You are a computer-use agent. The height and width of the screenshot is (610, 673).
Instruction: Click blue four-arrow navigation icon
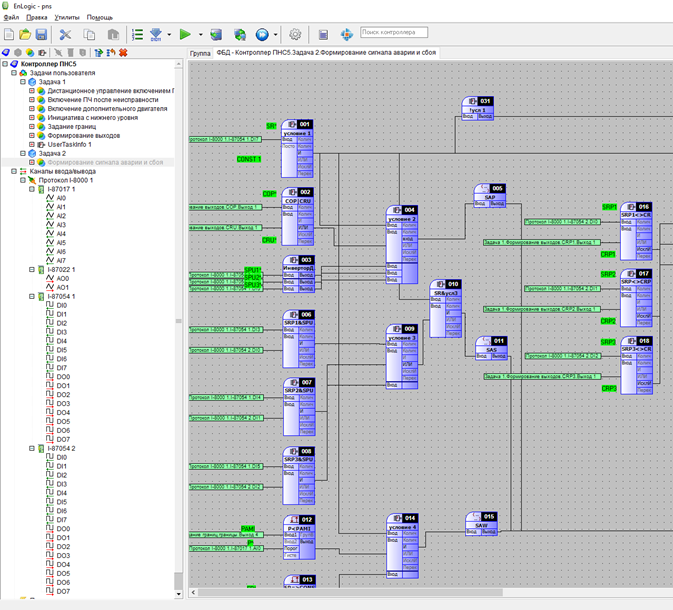pyautogui.click(x=347, y=34)
